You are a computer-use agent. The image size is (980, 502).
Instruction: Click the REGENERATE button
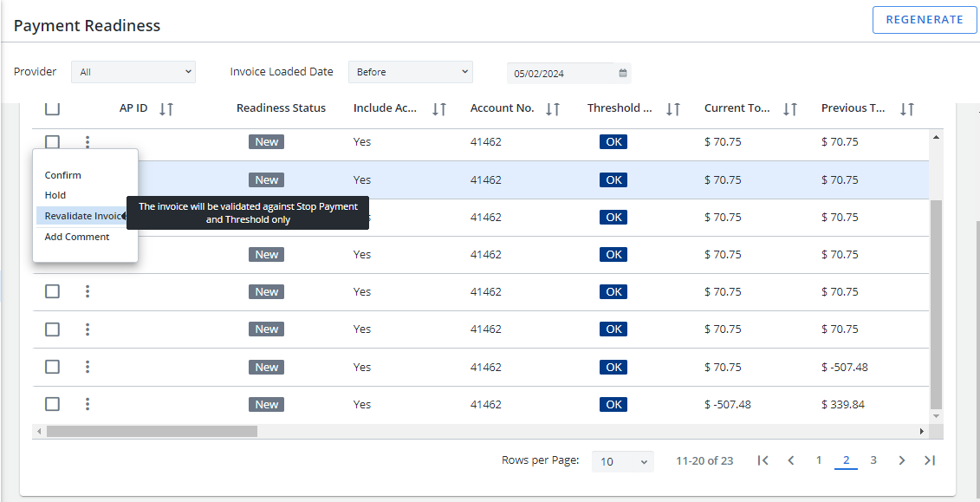pyautogui.click(x=924, y=20)
